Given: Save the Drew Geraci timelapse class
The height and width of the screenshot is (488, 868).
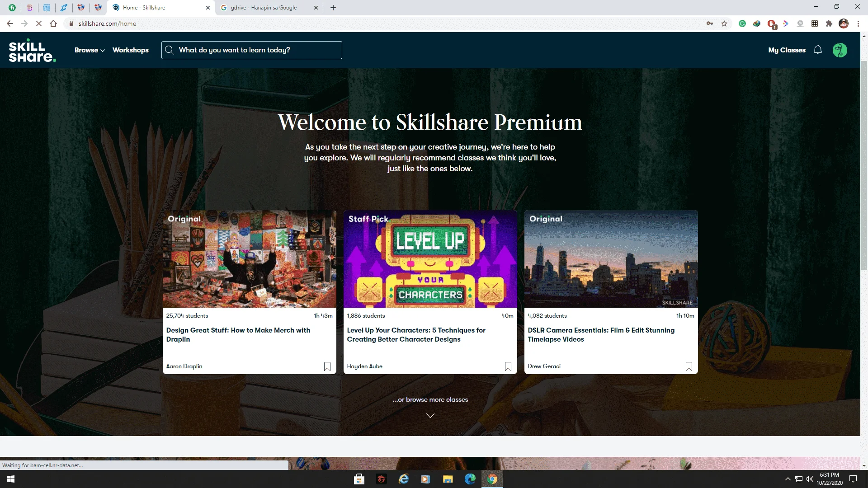Looking at the screenshot, I should tap(689, 366).
